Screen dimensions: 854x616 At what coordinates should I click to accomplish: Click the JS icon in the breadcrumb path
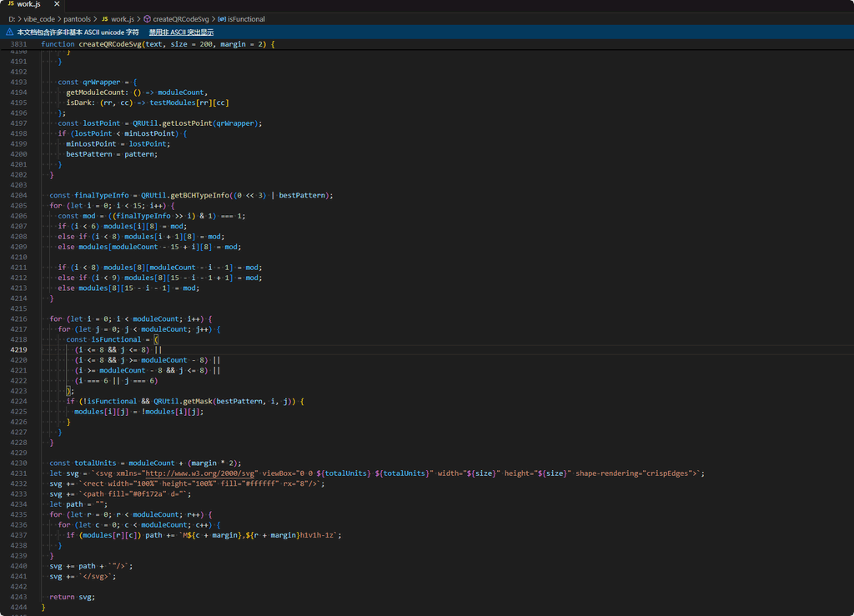(105, 19)
